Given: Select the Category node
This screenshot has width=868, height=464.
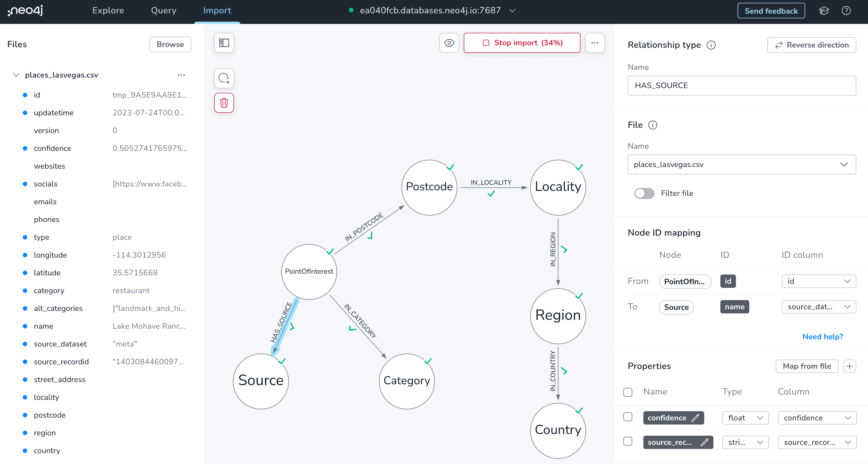Looking at the screenshot, I should [407, 381].
